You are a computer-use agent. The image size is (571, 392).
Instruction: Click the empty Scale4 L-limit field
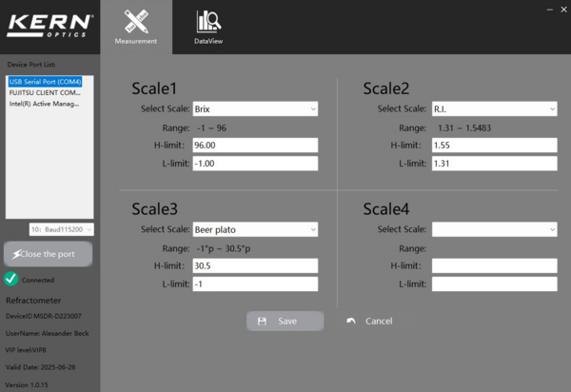(495, 284)
